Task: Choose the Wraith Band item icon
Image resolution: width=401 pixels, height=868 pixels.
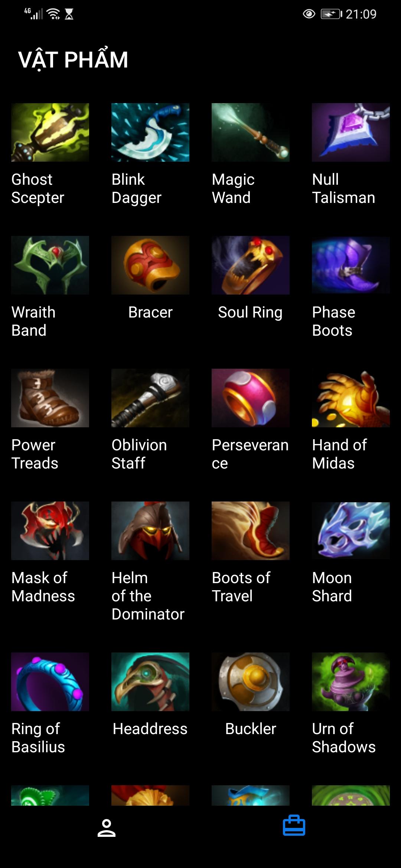Action: 50,265
